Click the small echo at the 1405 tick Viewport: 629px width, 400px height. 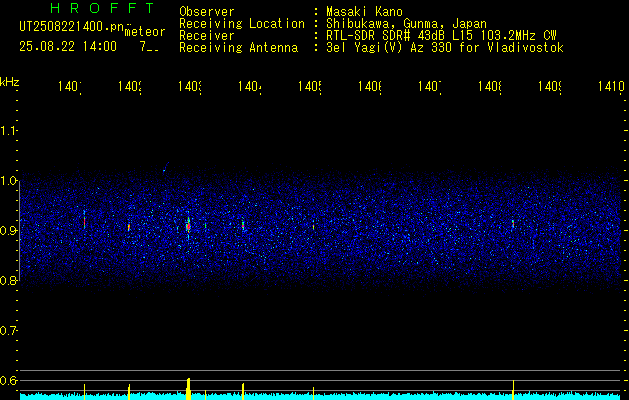point(313,226)
